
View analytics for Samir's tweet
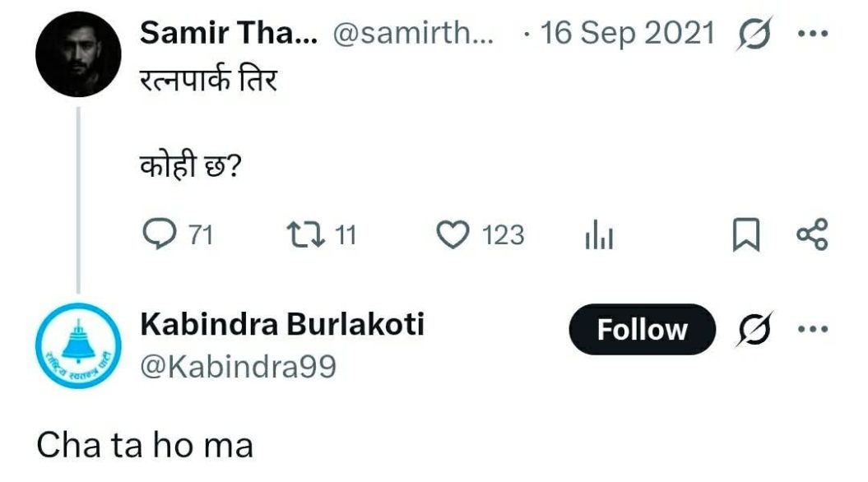point(600,237)
